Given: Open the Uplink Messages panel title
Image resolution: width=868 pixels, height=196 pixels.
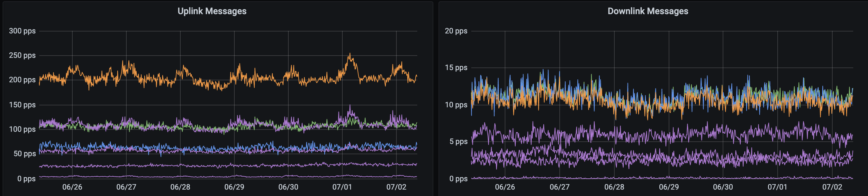Looking at the screenshot, I should click(x=212, y=11).
